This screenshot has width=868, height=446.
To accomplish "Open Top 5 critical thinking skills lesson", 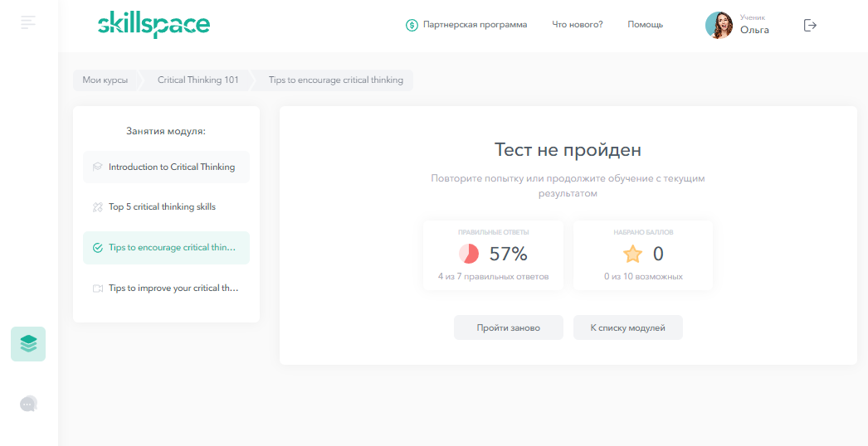I will pos(166,207).
